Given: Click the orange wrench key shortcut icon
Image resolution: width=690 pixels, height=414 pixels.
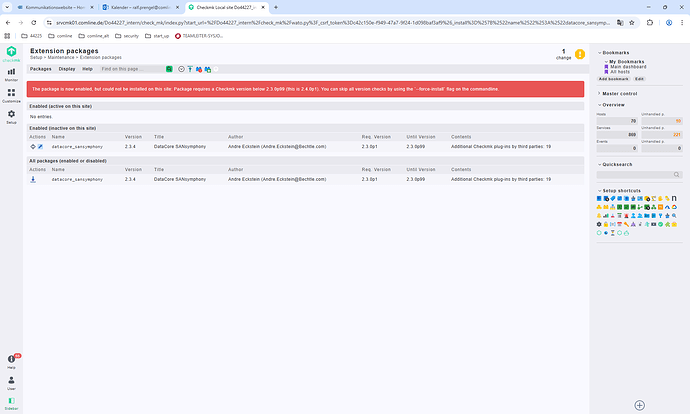Looking at the screenshot, I should (626, 224).
